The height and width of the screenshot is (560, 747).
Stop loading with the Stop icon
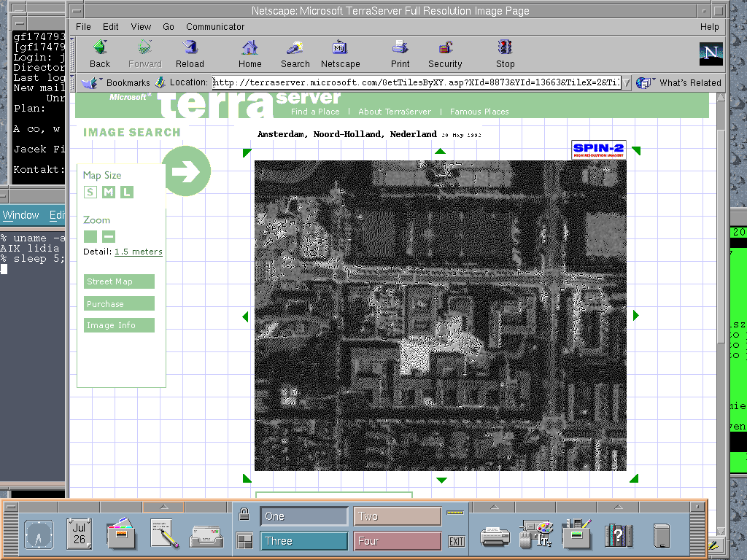(505, 54)
